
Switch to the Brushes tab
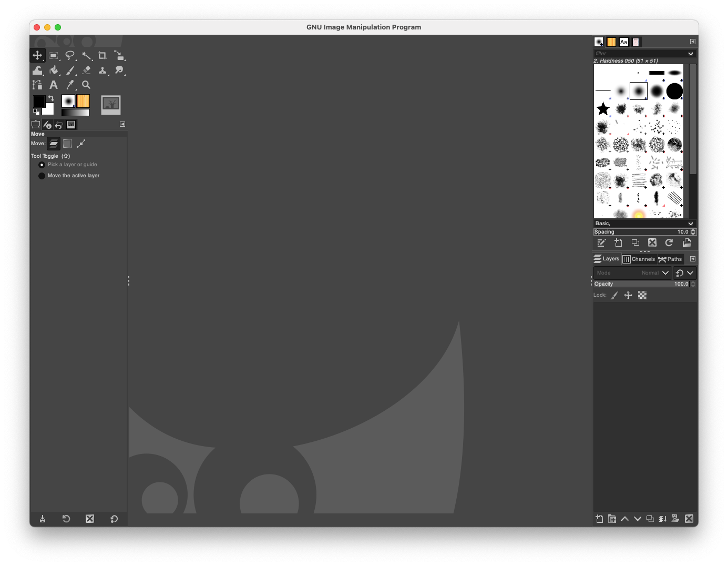click(599, 42)
